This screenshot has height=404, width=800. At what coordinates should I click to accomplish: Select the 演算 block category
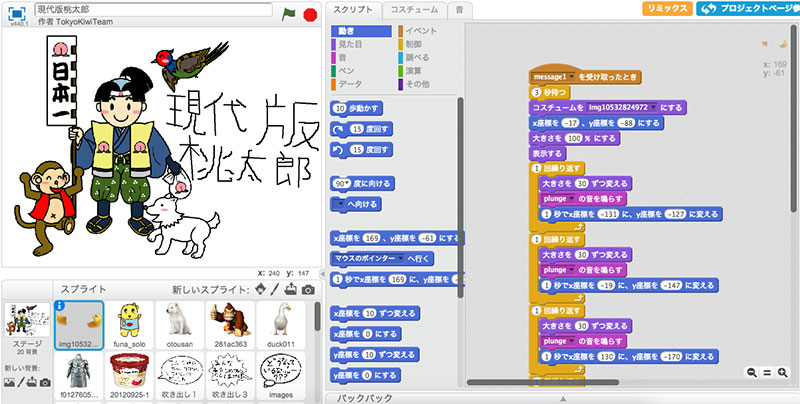[x=428, y=71]
